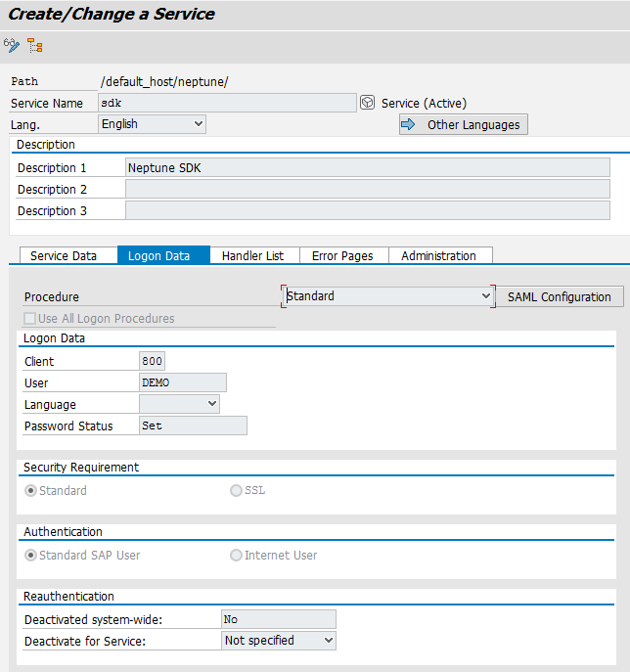
Task: Toggle the Use All Logon Procedures checkbox
Action: pos(29,319)
